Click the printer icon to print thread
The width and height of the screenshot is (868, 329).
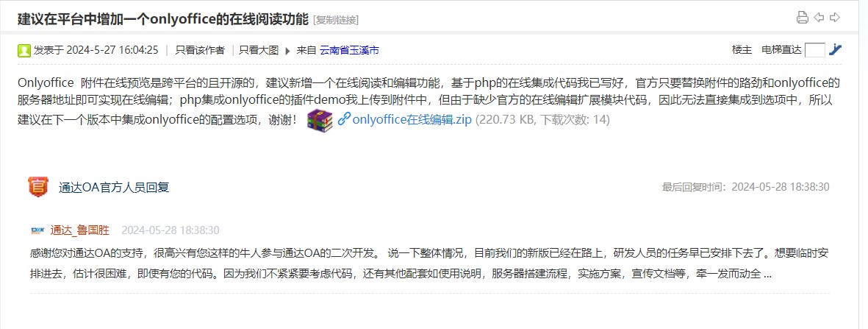coord(802,18)
